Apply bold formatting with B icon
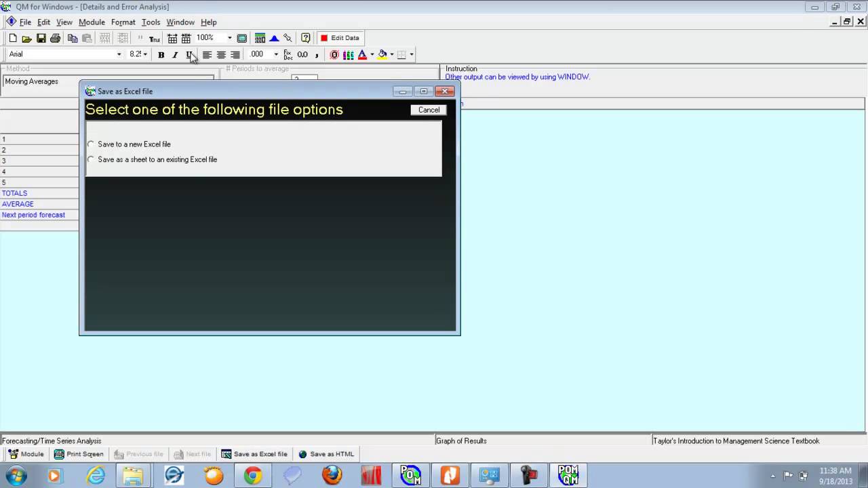This screenshot has width=868, height=488. [x=161, y=55]
